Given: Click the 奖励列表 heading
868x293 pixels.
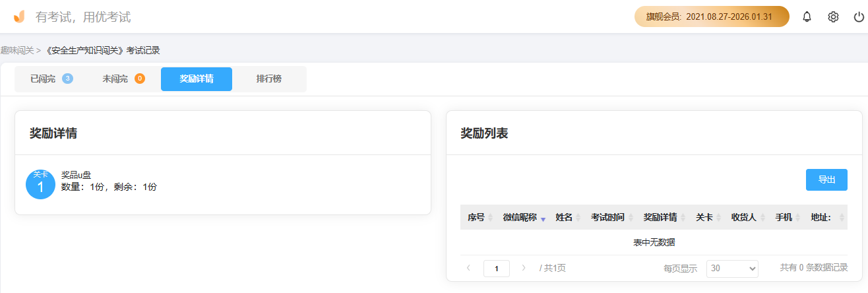Looking at the screenshot, I should tap(484, 133).
